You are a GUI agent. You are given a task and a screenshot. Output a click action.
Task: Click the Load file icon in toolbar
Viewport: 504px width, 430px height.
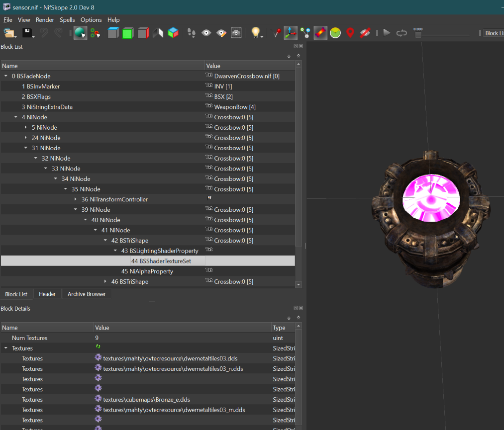click(x=9, y=33)
